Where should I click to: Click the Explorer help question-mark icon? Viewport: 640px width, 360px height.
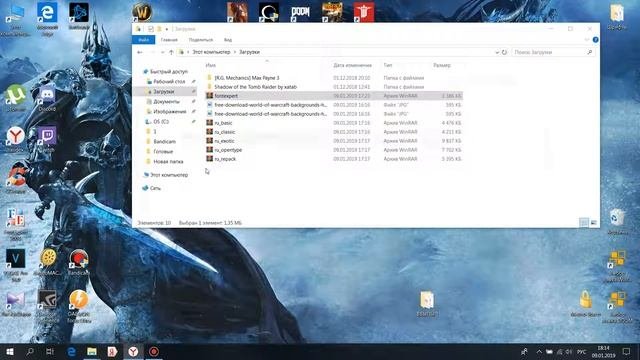pos(595,40)
